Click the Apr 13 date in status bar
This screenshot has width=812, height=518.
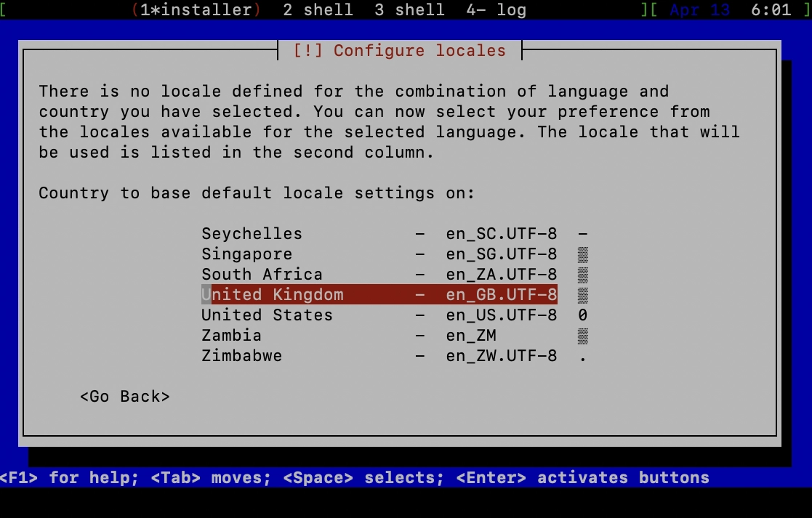pos(699,10)
